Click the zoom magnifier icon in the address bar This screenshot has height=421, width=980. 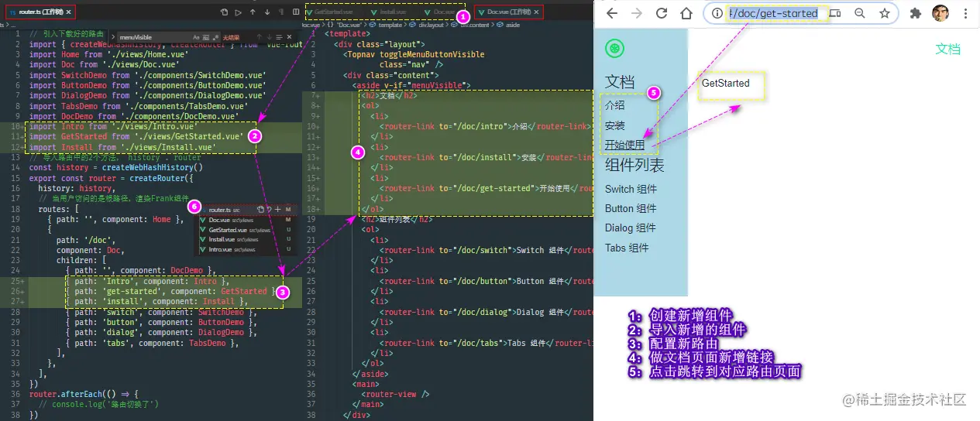(859, 13)
